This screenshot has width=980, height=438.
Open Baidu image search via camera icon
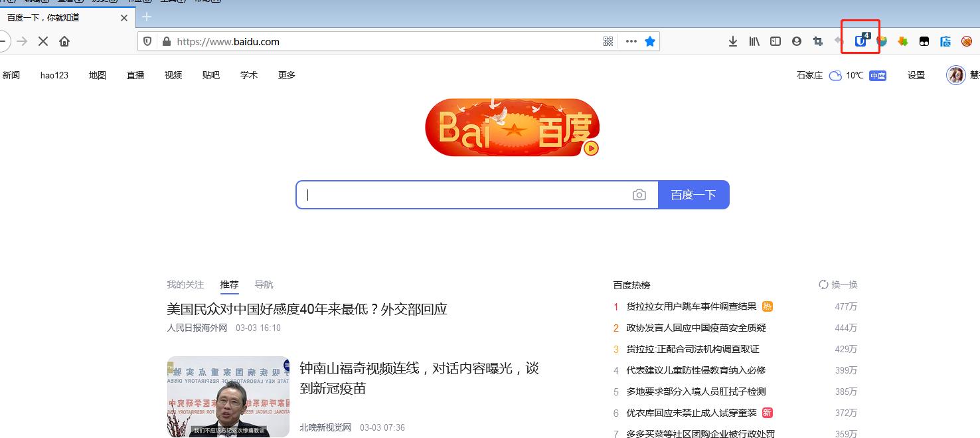(639, 194)
